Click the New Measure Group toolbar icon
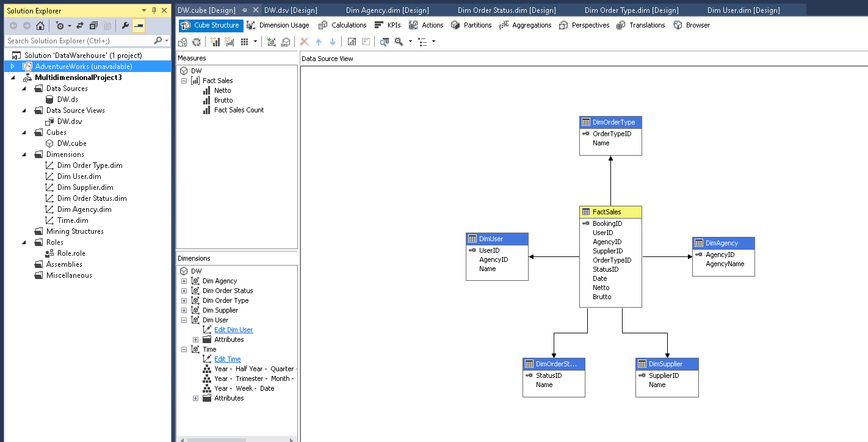This screenshot has height=442, width=868. [230, 42]
